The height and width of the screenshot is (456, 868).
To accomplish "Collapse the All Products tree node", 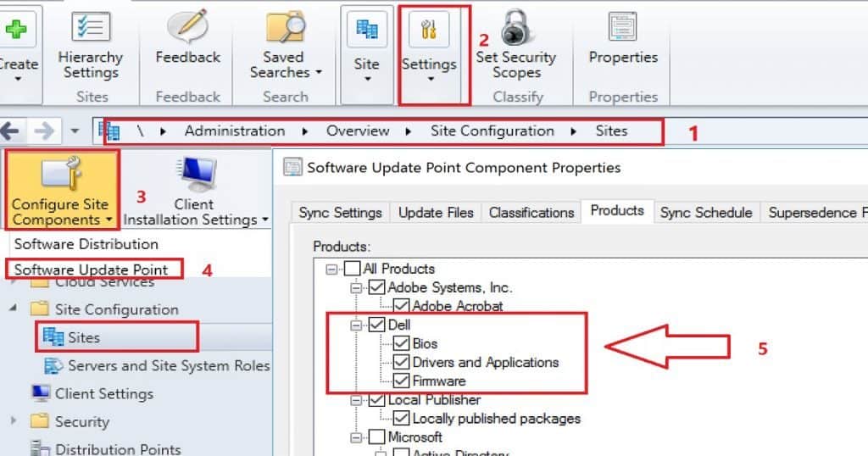I will coord(331,270).
